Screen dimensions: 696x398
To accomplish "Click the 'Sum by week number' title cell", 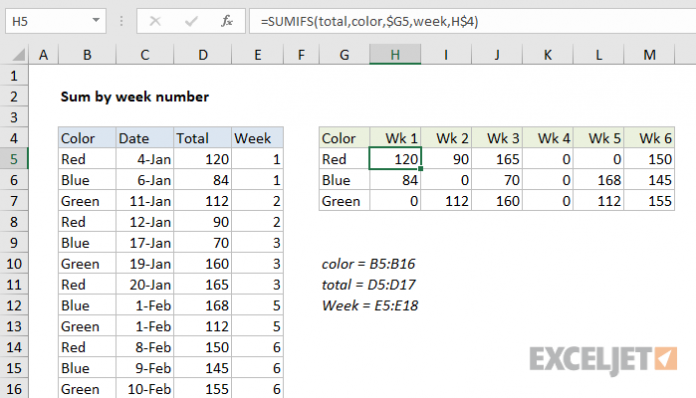I will (134, 97).
